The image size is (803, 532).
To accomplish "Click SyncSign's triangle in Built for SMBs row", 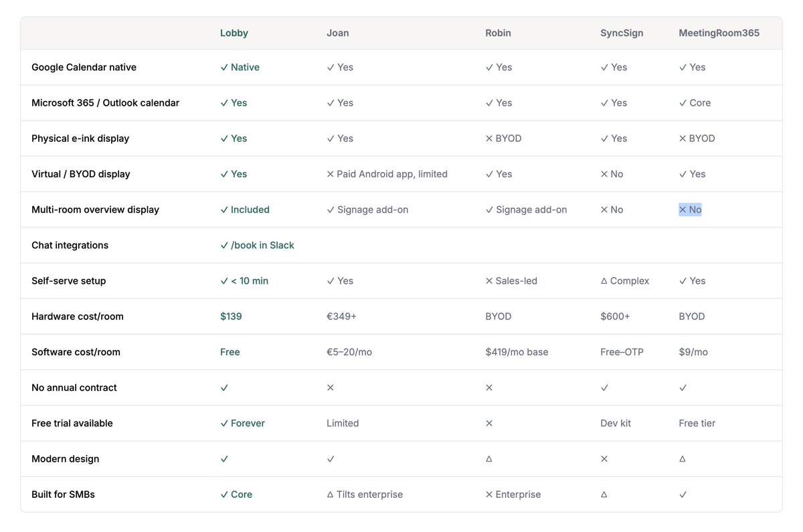I will pos(604,495).
